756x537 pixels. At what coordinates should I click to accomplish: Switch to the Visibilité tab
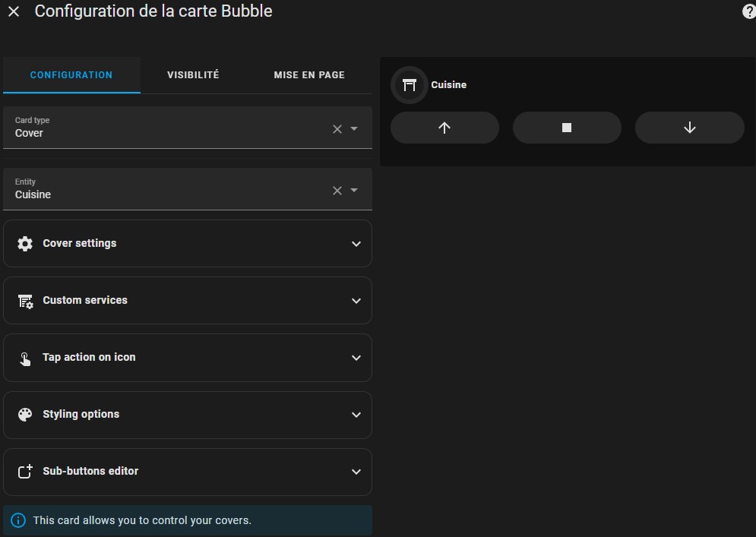193,75
